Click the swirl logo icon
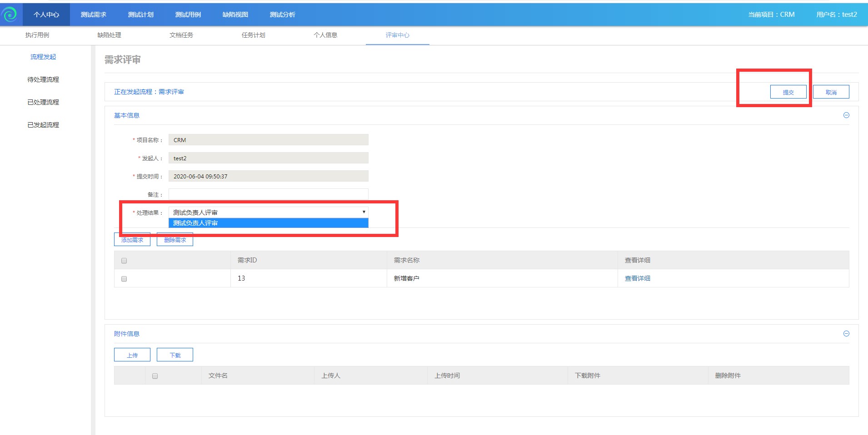 point(10,15)
